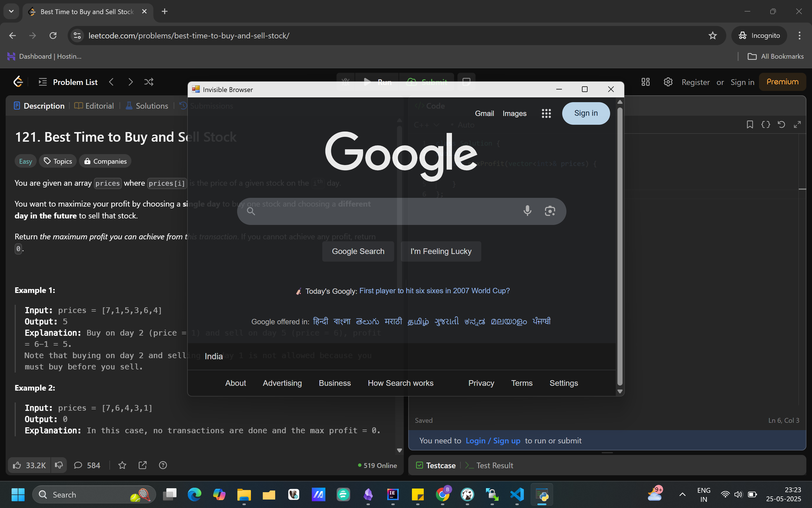Go back in Chrome

12,36
